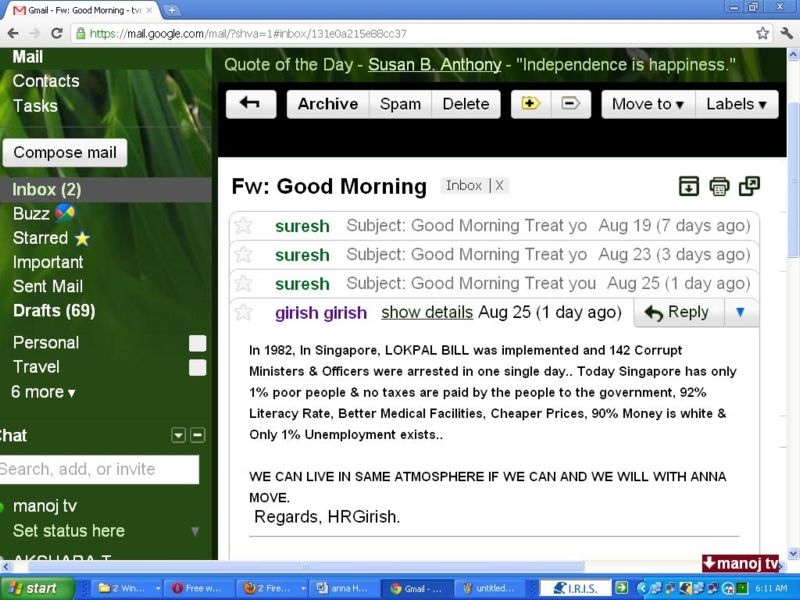Delete the conversation
800x600 pixels.
(x=466, y=104)
